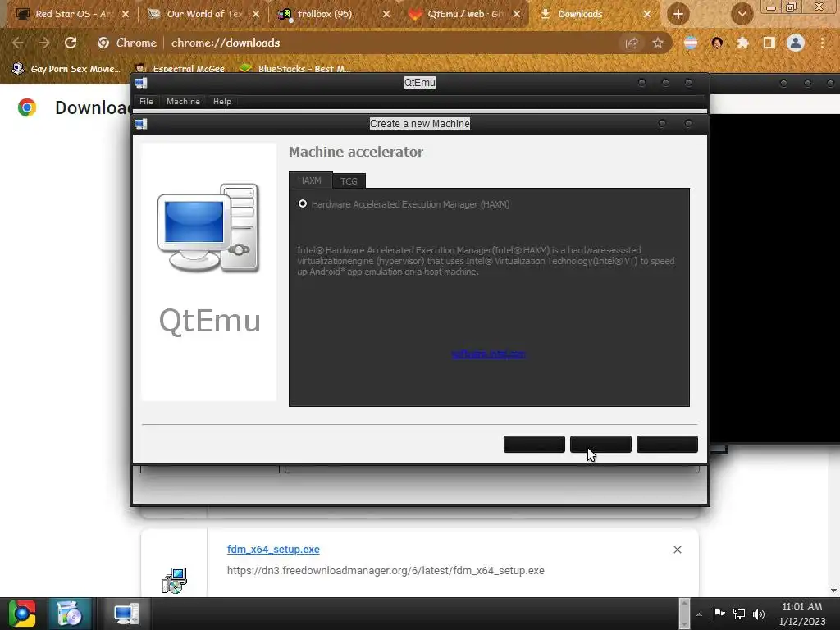Open the Machine menu in QtEmu

coord(183,101)
